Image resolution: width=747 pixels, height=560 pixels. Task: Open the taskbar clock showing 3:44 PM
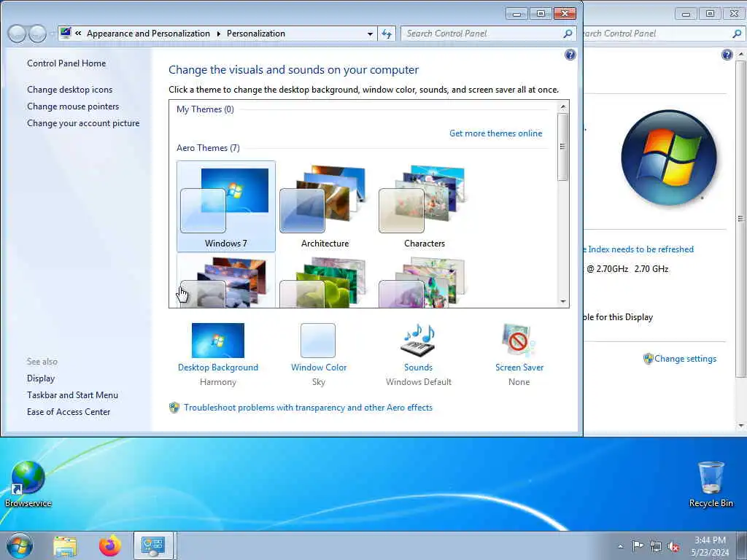click(x=710, y=545)
